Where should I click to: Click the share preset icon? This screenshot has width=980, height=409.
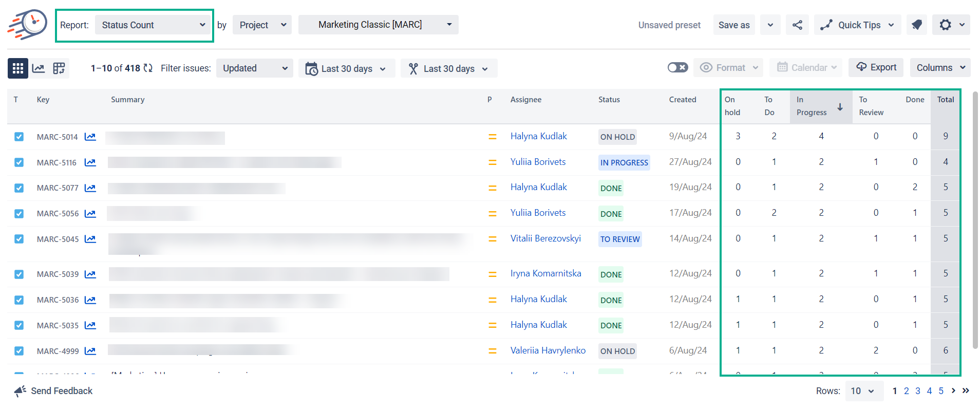(x=797, y=25)
